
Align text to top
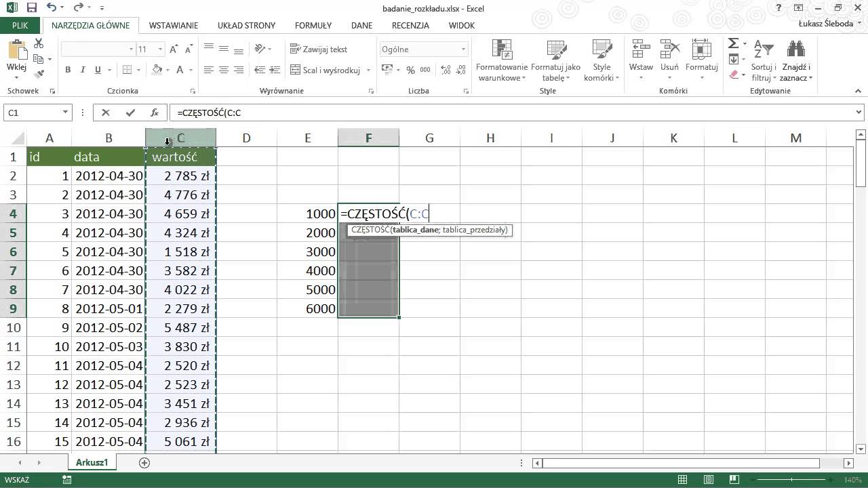pyautogui.click(x=209, y=49)
